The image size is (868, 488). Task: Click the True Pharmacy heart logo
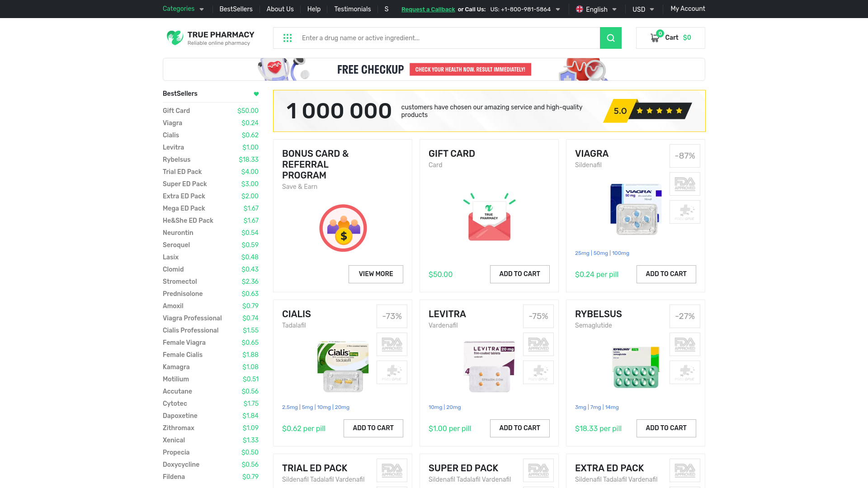[175, 38]
